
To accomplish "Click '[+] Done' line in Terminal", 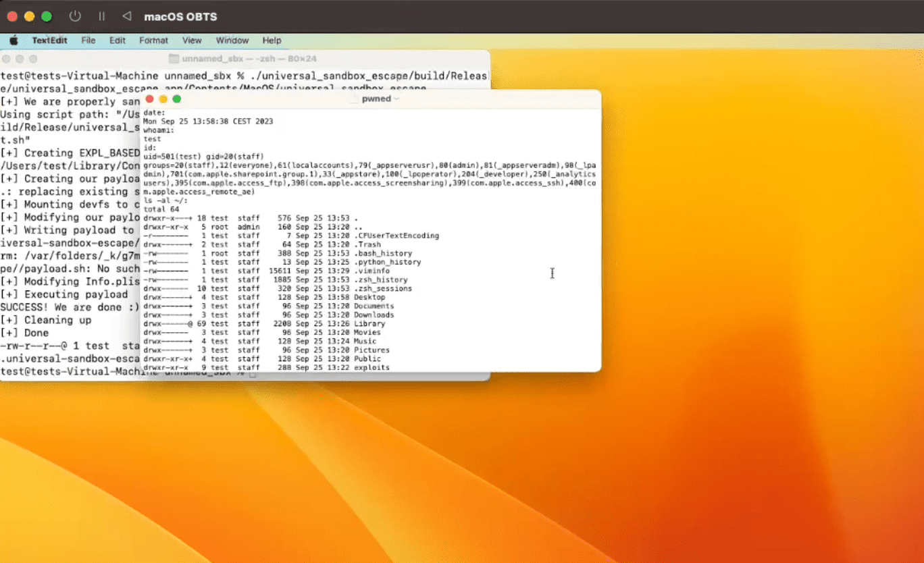I will point(24,333).
